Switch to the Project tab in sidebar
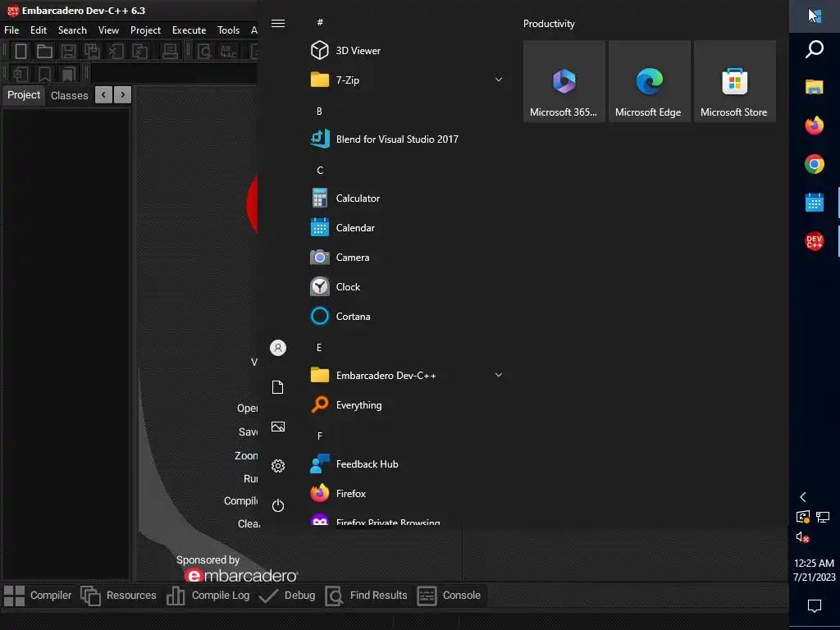The width and height of the screenshot is (840, 630). point(24,95)
